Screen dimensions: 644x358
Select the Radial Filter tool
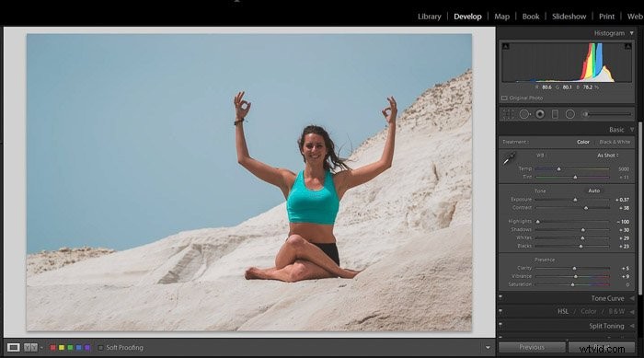coord(570,114)
